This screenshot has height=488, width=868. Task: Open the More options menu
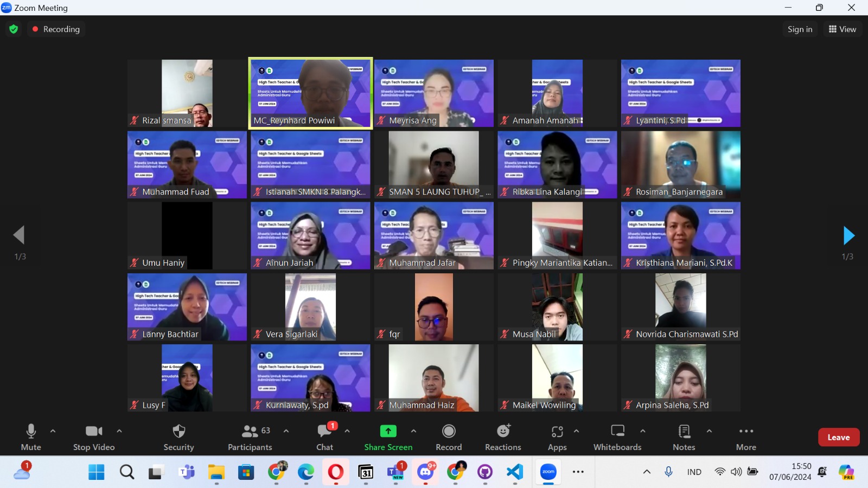coord(746,437)
